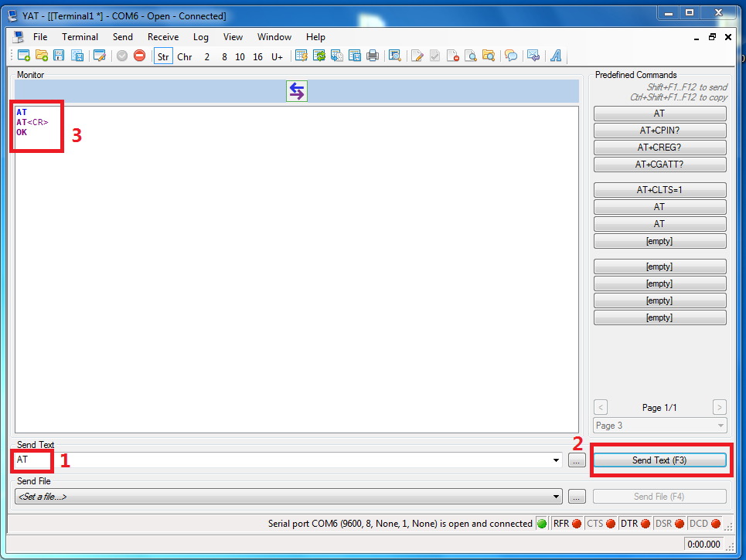
Task: Open the Page 3 predefined commands dropdown
Action: (660, 426)
